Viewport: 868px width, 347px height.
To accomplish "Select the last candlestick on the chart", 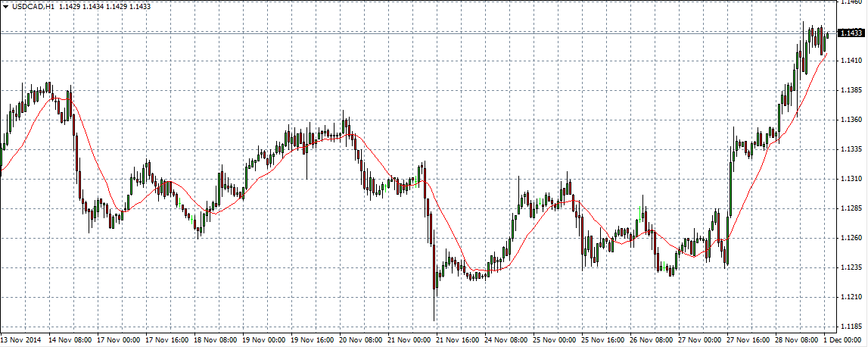I will [x=828, y=34].
